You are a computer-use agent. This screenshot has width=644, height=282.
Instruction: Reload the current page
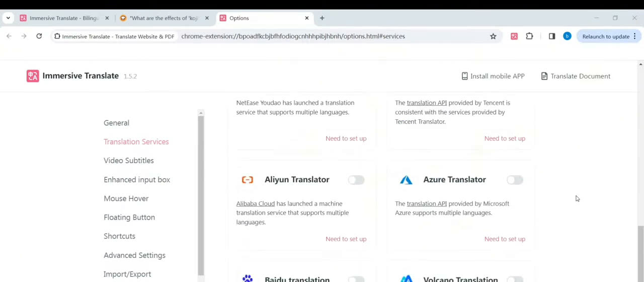39,36
